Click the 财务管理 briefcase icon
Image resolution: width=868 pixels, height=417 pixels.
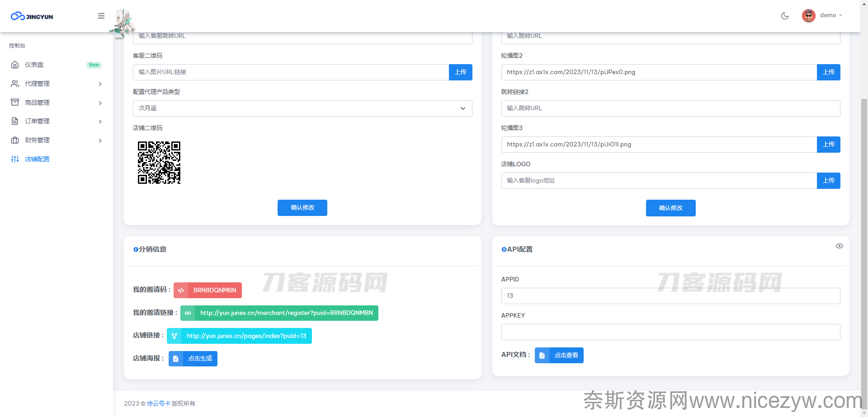pos(15,140)
